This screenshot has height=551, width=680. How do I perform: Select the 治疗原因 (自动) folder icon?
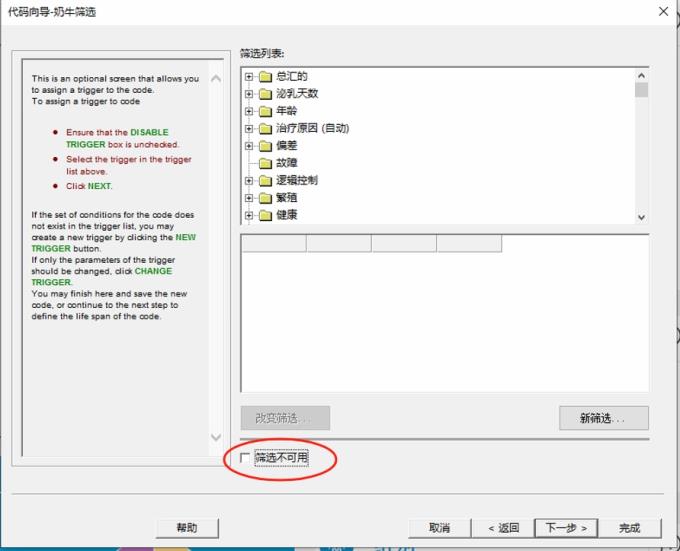pos(265,129)
